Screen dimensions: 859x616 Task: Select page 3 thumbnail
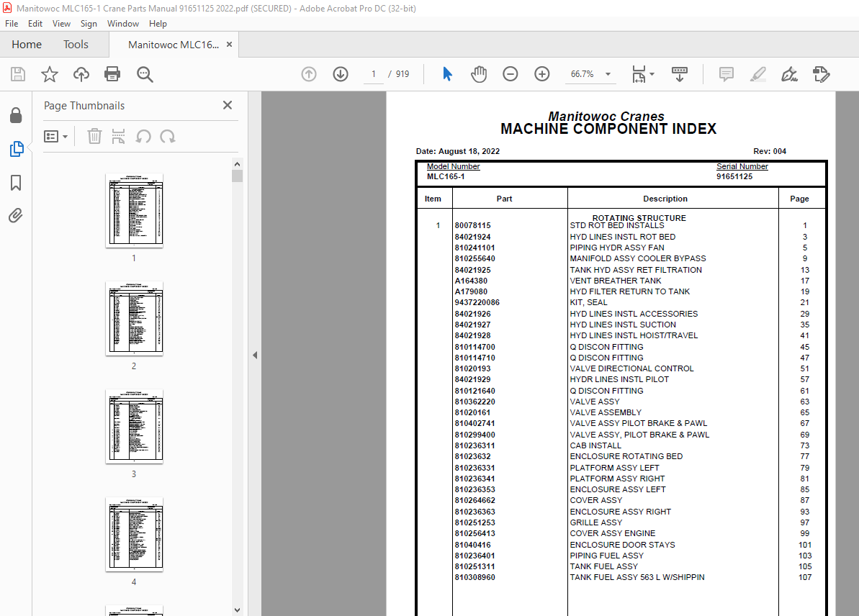134,427
